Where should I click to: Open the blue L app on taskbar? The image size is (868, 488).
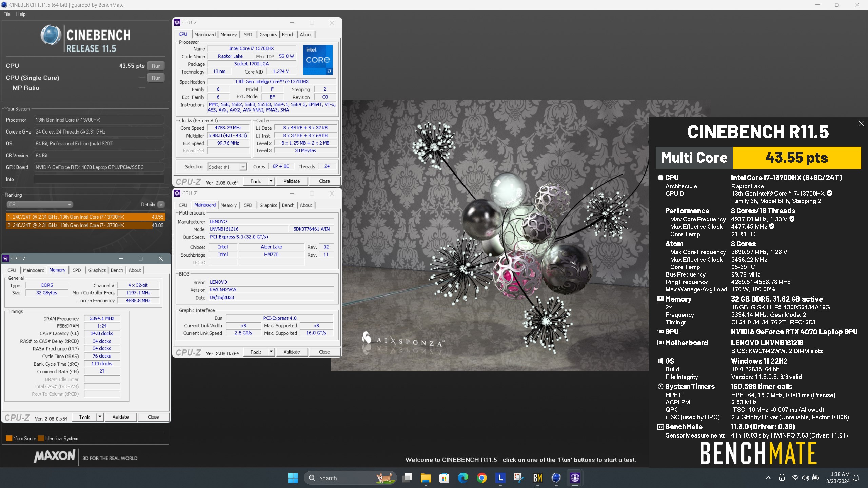[x=500, y=478]
